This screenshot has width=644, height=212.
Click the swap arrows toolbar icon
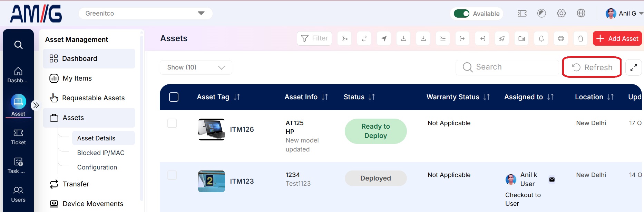click(364, 38)
